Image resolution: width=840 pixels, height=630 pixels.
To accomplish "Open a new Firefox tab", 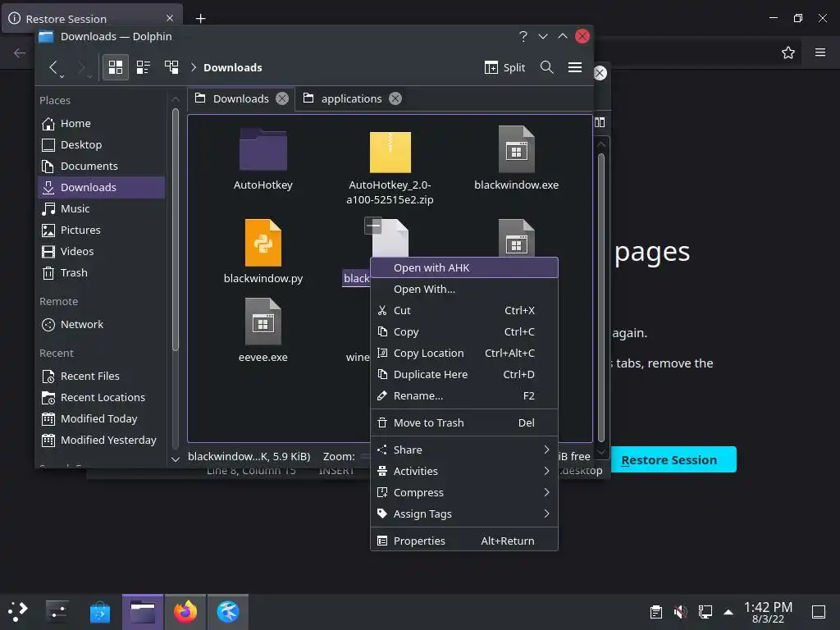I will [200, 19].
